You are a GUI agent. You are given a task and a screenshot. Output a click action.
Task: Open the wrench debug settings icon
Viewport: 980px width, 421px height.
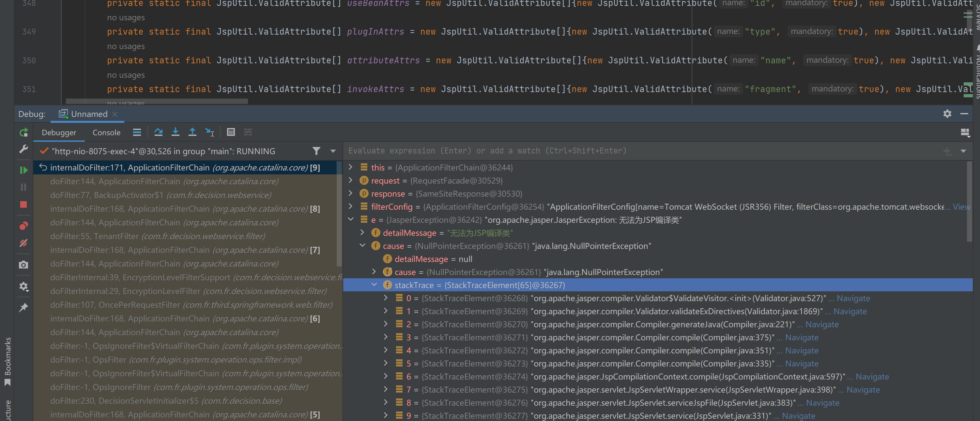(23, 149)
